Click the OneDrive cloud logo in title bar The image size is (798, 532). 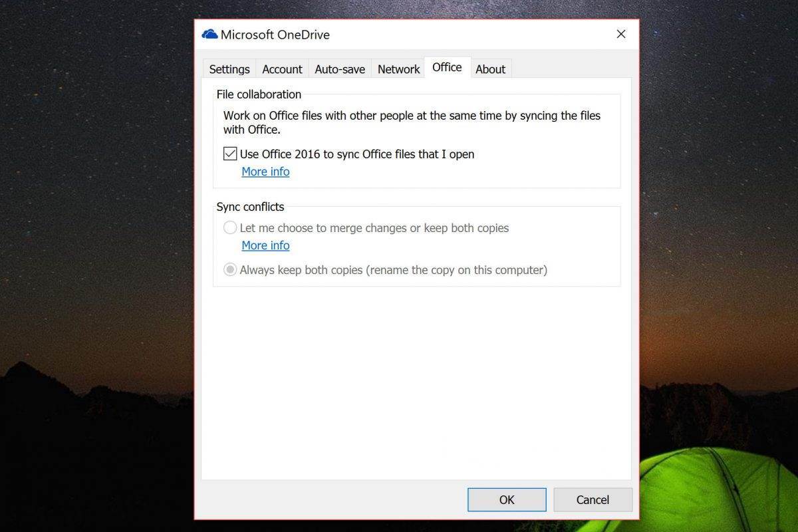(x=209, y=33)
